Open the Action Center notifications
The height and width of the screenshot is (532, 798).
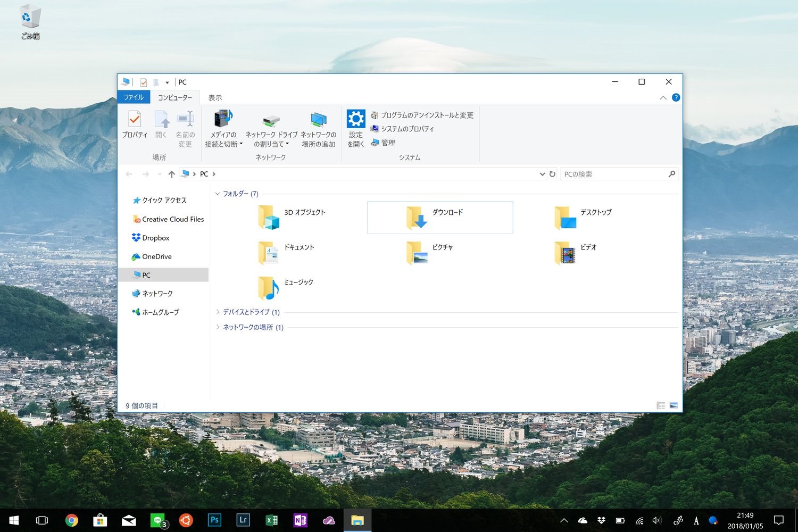click(x=779, y=520)
